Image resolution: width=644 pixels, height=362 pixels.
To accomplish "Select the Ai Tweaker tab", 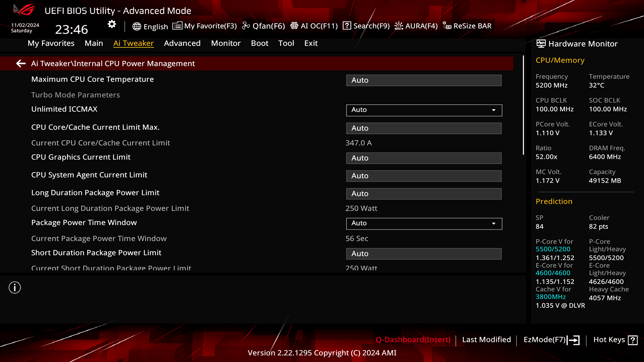I will pyautogui.click(x=133, y=43).
